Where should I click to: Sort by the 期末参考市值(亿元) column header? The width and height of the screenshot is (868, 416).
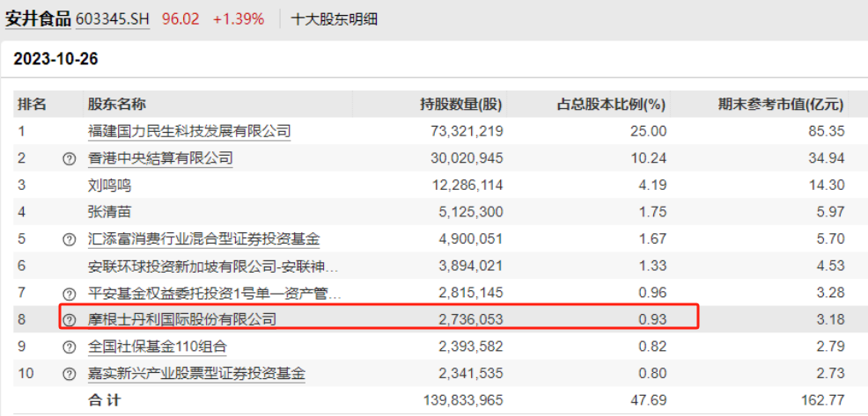781,104
